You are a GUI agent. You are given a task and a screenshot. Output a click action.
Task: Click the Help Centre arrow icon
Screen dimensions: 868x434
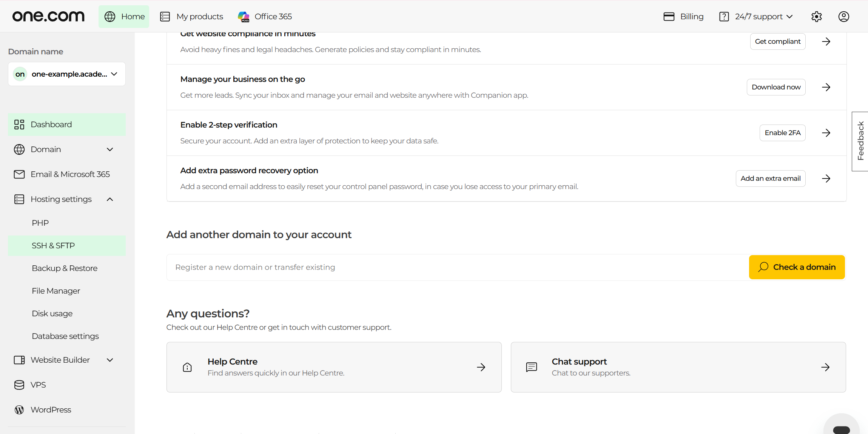481,367
